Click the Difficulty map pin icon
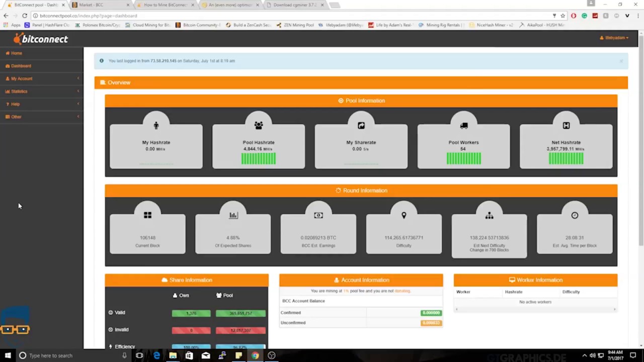Screen dimensions: 644x362 tap(404, 215)
